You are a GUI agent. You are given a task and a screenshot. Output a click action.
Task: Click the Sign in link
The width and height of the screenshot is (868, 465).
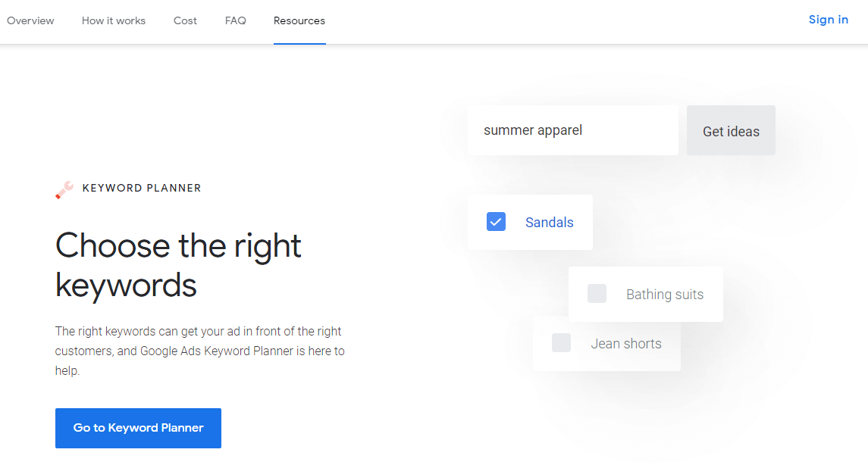(828, 20)
